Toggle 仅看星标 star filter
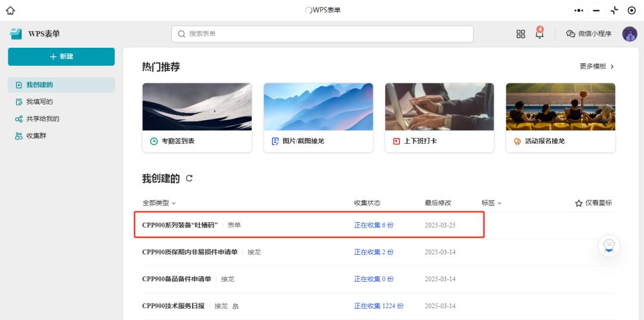644x320 pixels. click(x=593, y=203)
